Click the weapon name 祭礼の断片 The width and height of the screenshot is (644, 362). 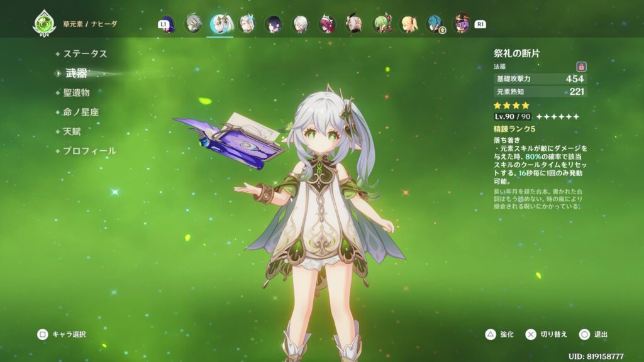coord(517,53)
